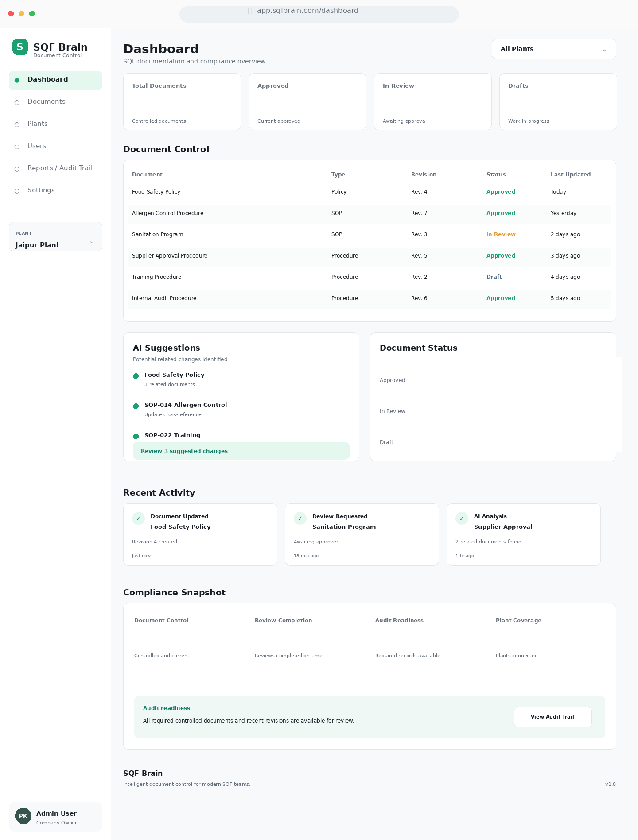The height and width of the screenshot is (840, 638).
Task: Click View Audit Trail button
Action: point(552,717)
